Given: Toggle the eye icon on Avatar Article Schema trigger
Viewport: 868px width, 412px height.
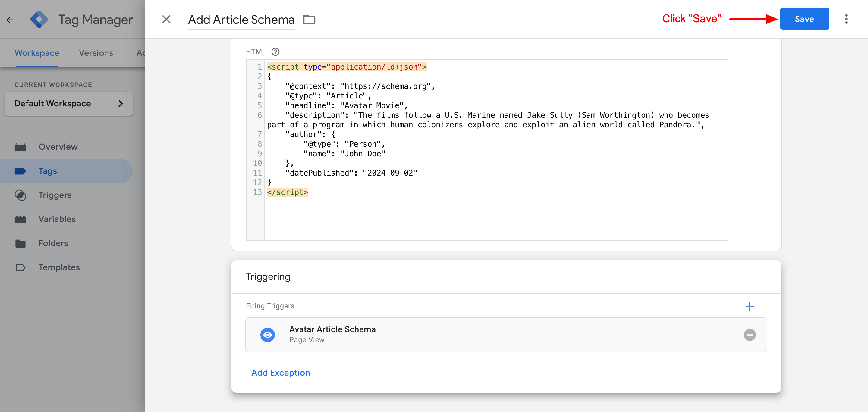Looking at the screenshot, I should [267, 335].
